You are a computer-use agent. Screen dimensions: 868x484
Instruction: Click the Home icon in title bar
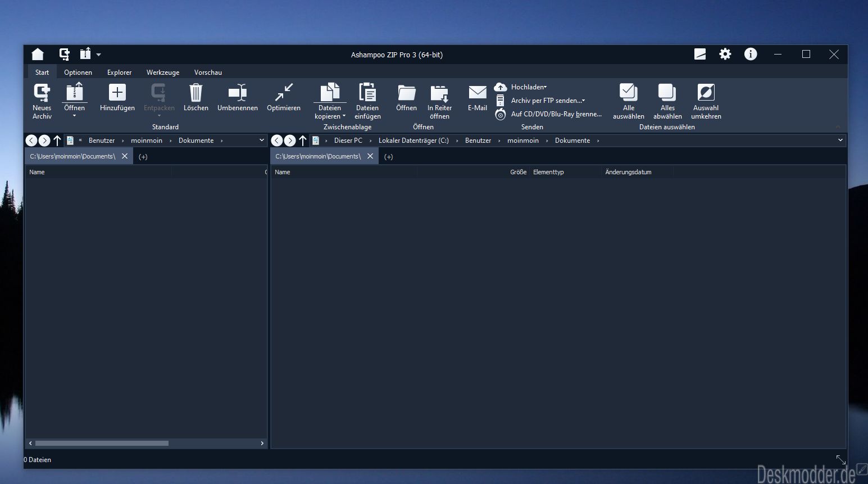tap(38, 54)
